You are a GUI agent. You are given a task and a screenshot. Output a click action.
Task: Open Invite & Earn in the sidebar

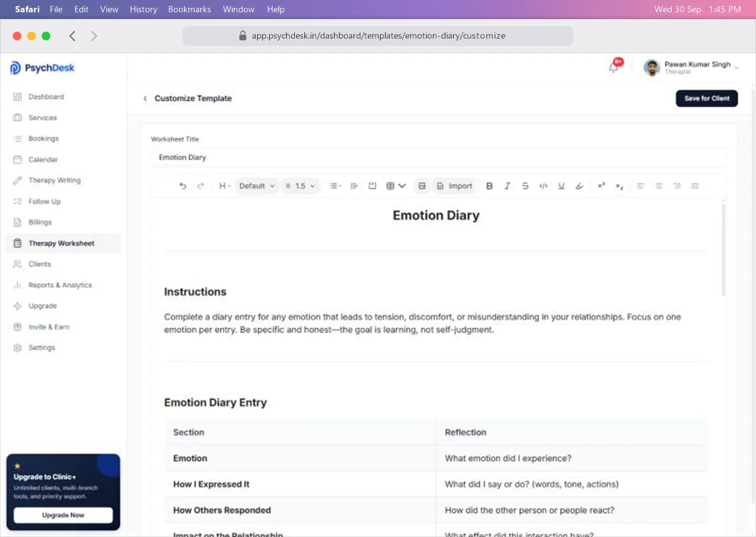(63, 326)
